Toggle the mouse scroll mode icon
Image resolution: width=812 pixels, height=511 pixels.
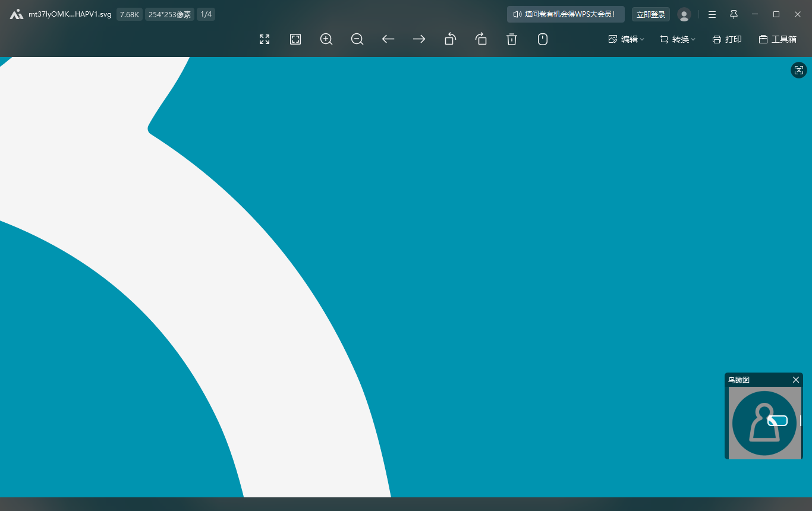click(x=543, y=39)
